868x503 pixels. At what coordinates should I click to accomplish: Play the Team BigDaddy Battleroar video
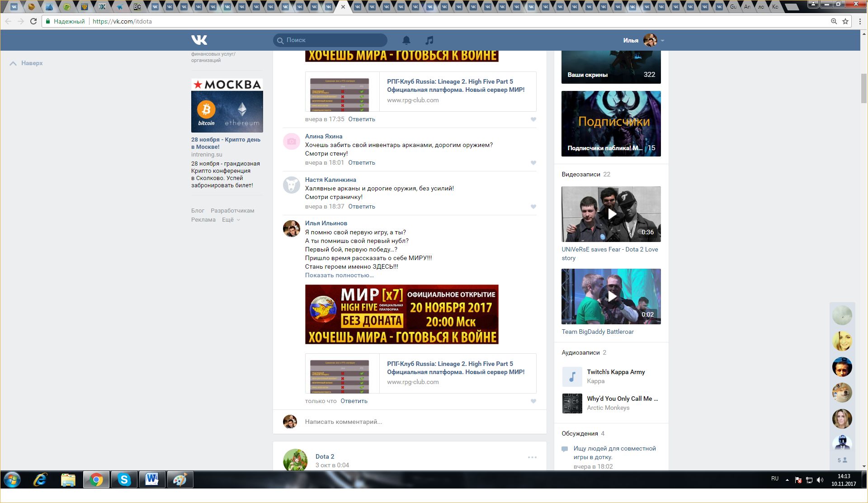[x=611, y=296]
